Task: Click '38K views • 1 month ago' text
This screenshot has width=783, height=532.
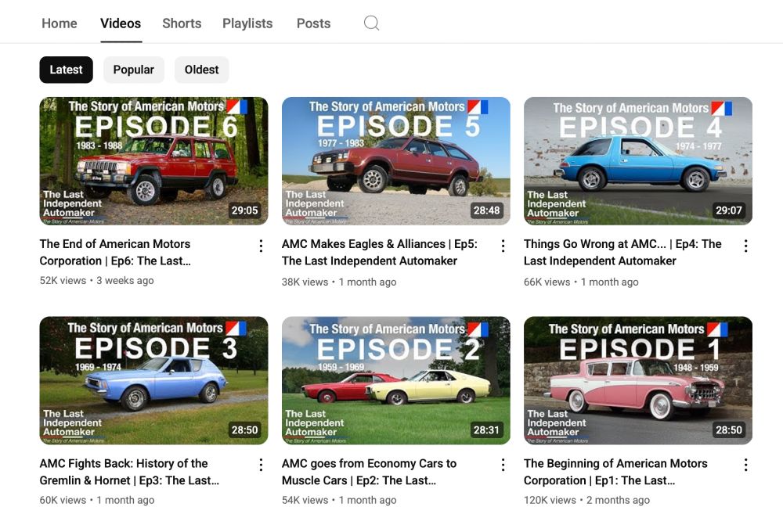Action: [339, 282]
